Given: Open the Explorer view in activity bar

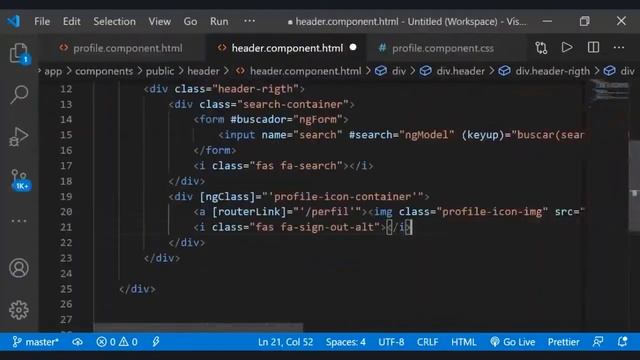Looking at the screenshot, I should click(x=19, y=53).
